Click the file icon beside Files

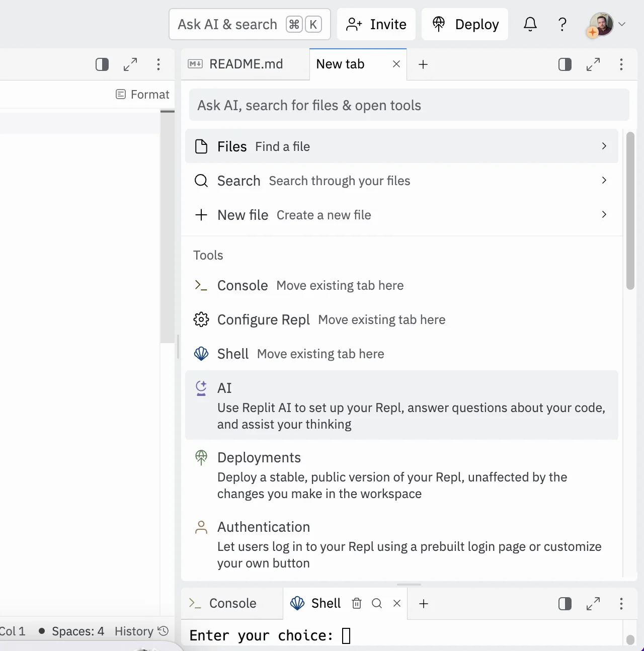[x=201, y=146]
